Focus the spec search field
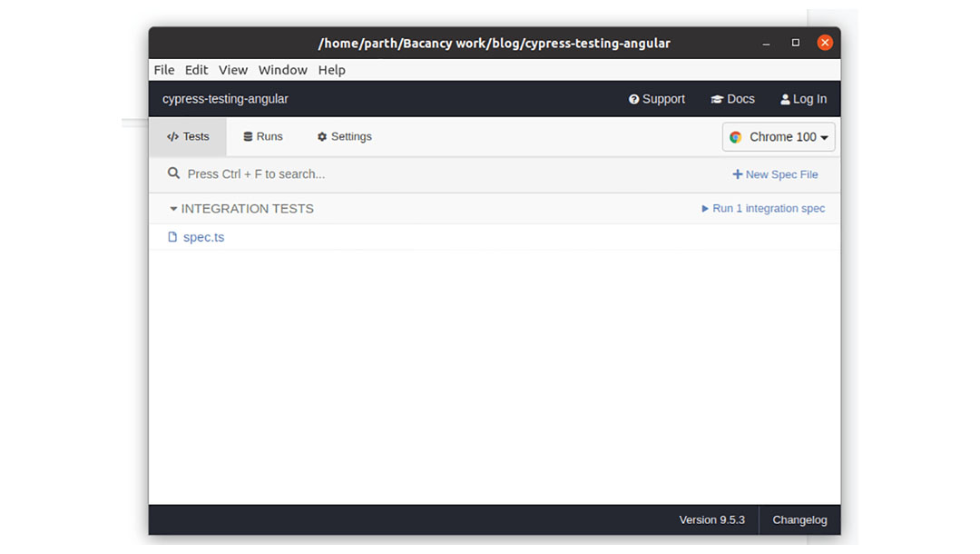 pos(408,173)
